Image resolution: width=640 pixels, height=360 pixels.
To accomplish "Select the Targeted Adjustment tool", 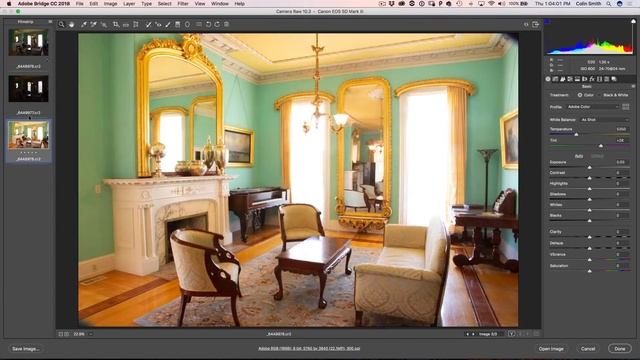I will 104,24.
